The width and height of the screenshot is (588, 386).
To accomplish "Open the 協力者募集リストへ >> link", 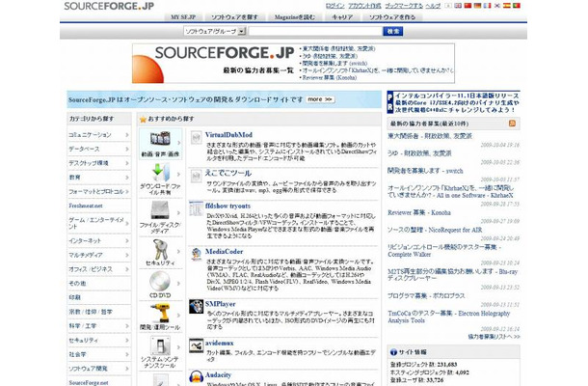I will 494,337.
